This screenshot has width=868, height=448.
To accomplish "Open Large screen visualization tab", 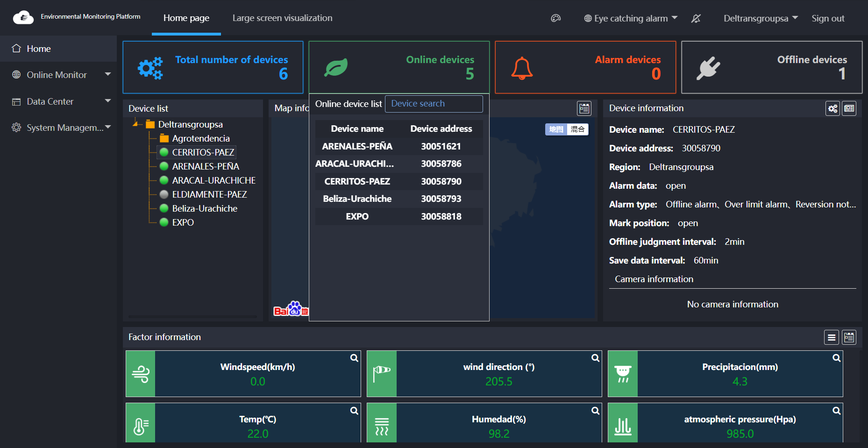I will [x=283, y=18].
